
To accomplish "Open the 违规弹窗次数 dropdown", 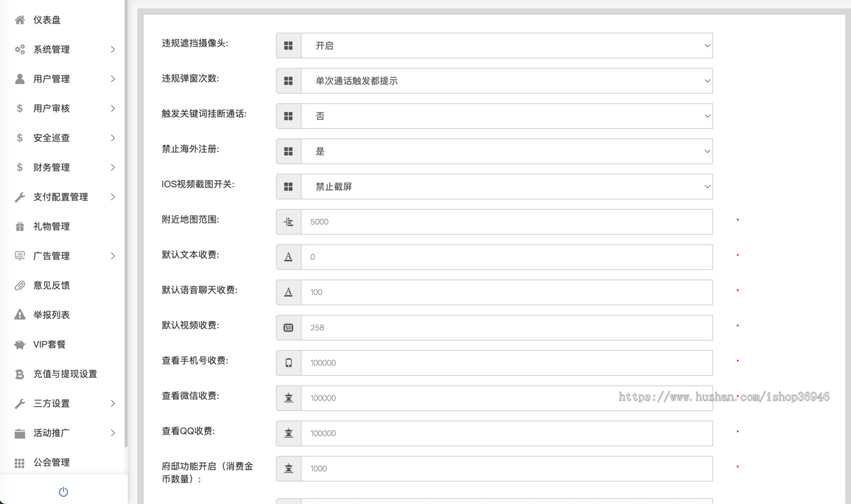I will pyautogui.click(x=507, y=81).
